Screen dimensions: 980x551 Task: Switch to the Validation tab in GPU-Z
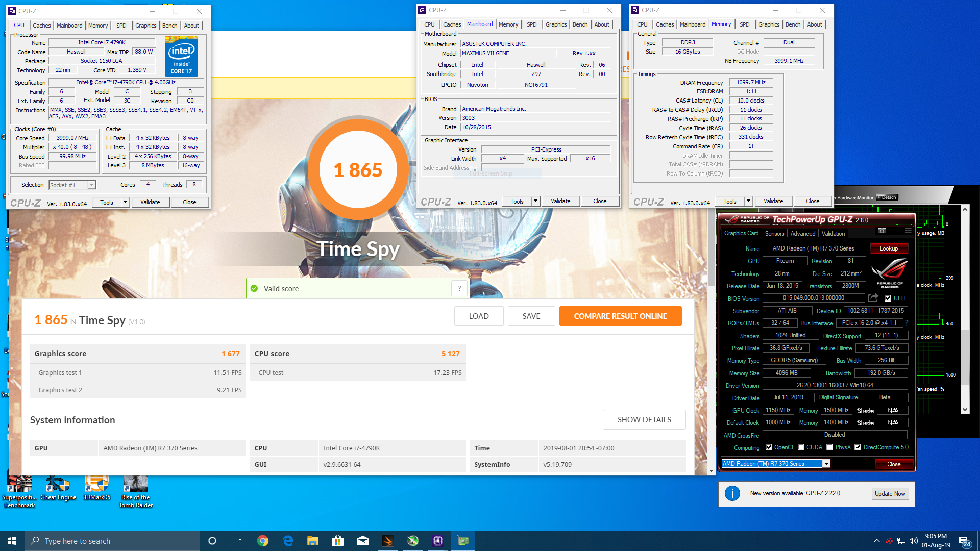tap(833, 234)
